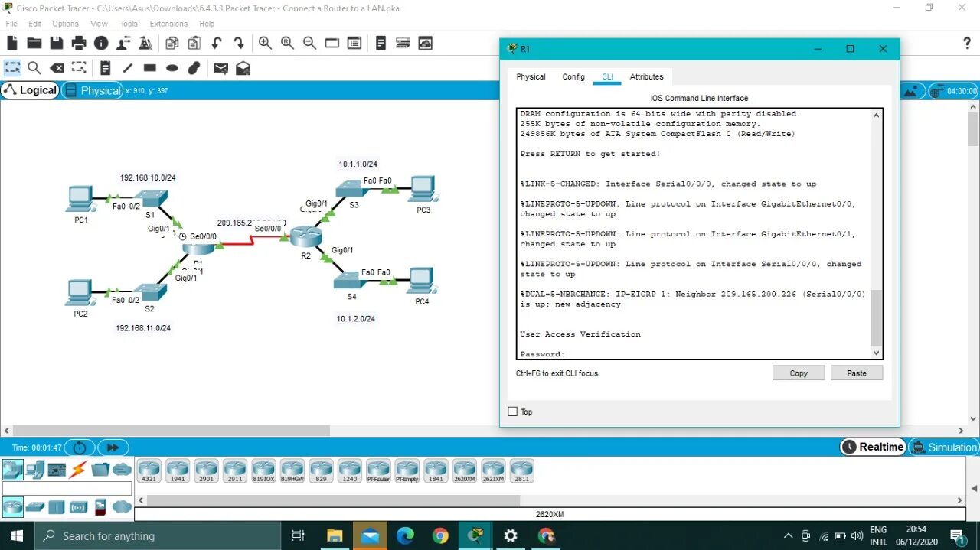
Task: Choose Switches subcategory icon
Action: tap(34, 506)
